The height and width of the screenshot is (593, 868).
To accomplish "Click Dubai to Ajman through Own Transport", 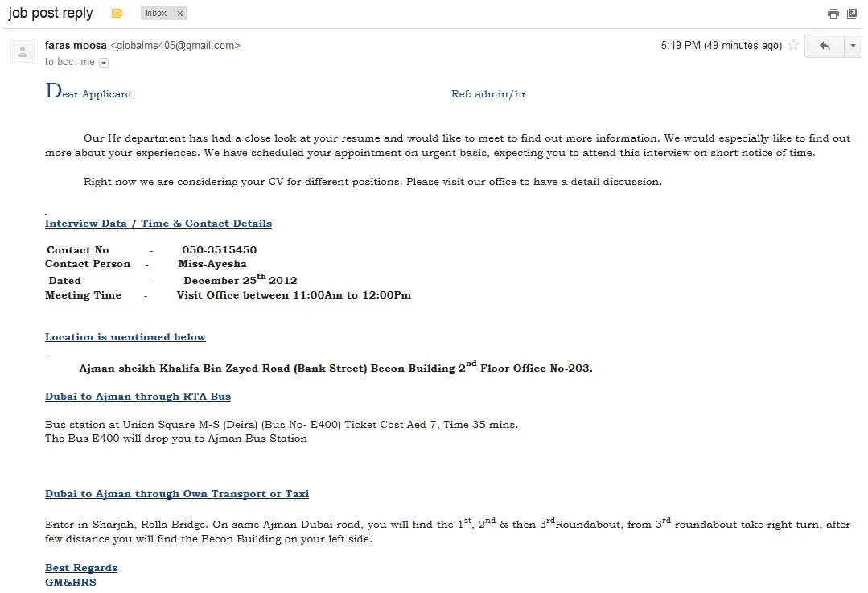I will [x=177, y=494].
